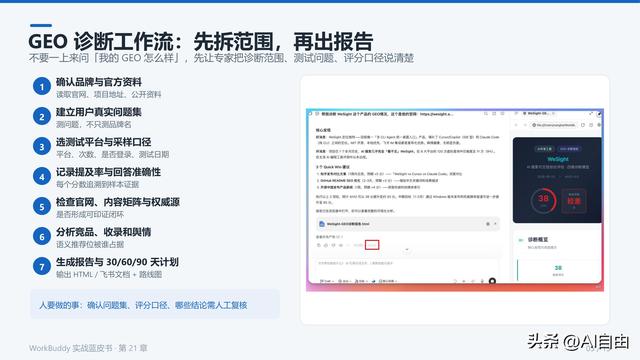This screenshot has width=640, height=360.
Task: Click subtext '每个分数追溯到样本证据'
Action: pos(98,184)
